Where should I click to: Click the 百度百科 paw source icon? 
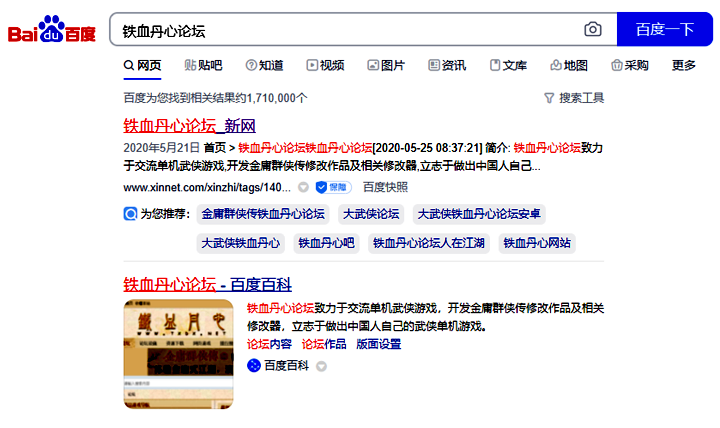click(254, 366)
